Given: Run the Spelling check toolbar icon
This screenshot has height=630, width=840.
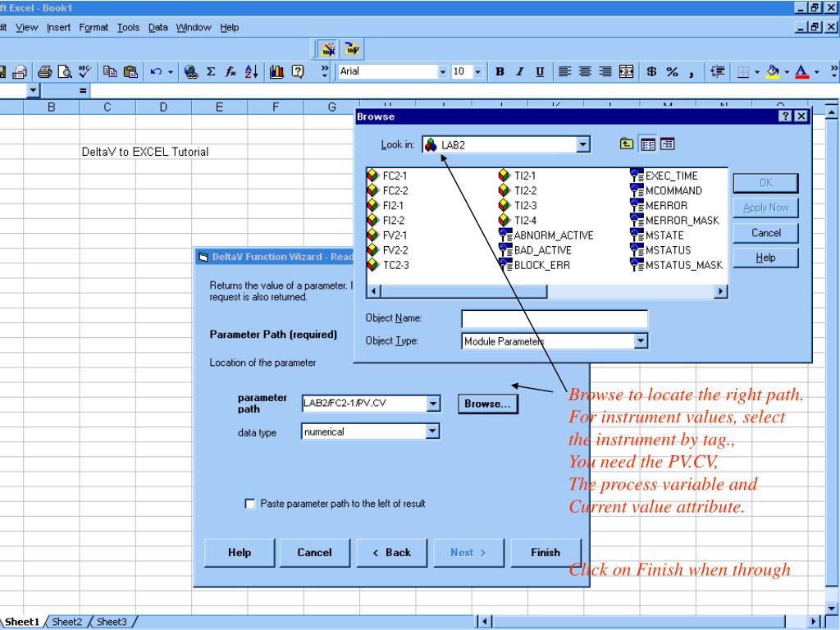Looking at the screenshot, I should tap(84, 72).
